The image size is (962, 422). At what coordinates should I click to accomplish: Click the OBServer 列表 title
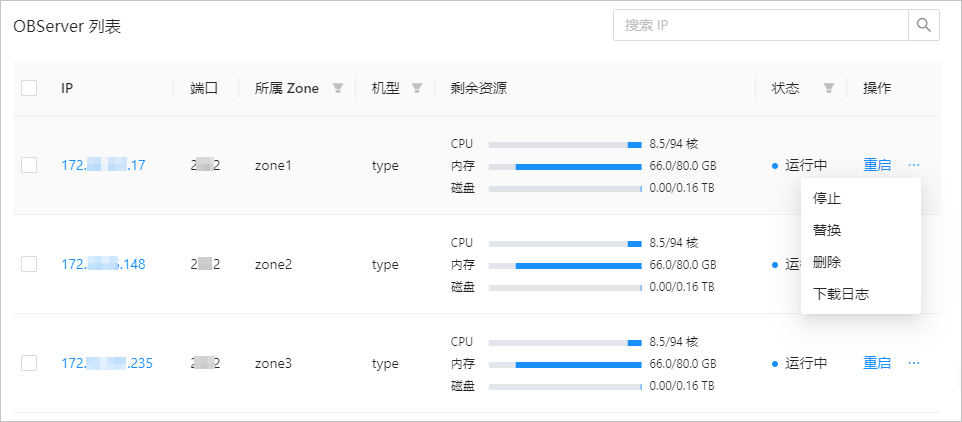(67, 27)
